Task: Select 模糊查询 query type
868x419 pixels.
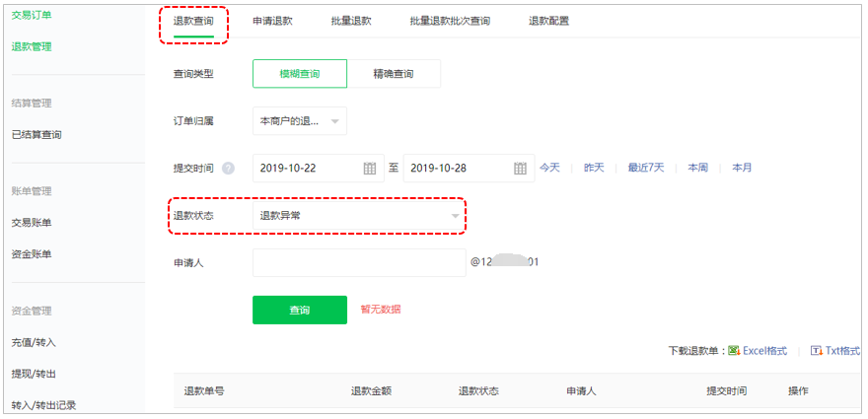Action: [x=300, y=74]
